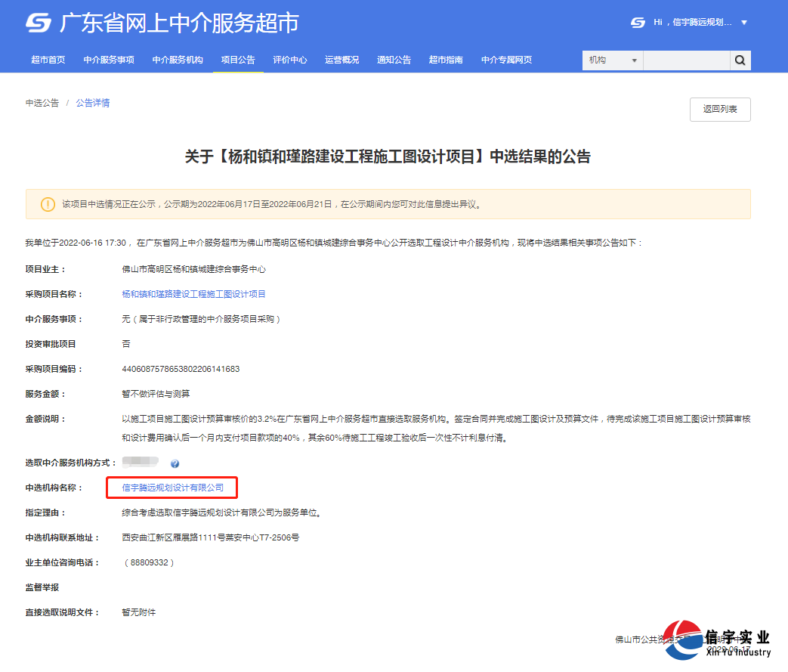The image size is (788, 672).
Task: Open the 超市指南 section
Action: [446, 60]
